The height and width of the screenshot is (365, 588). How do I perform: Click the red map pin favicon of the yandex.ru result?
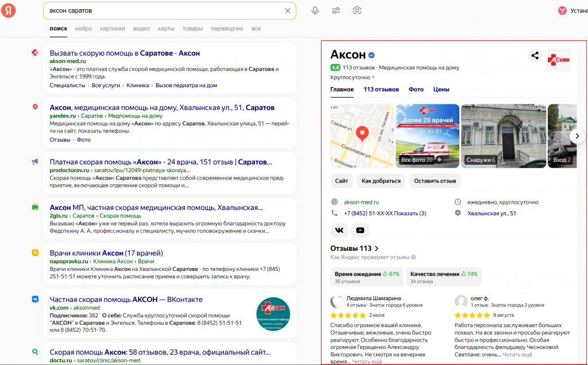tap(35, 107)
